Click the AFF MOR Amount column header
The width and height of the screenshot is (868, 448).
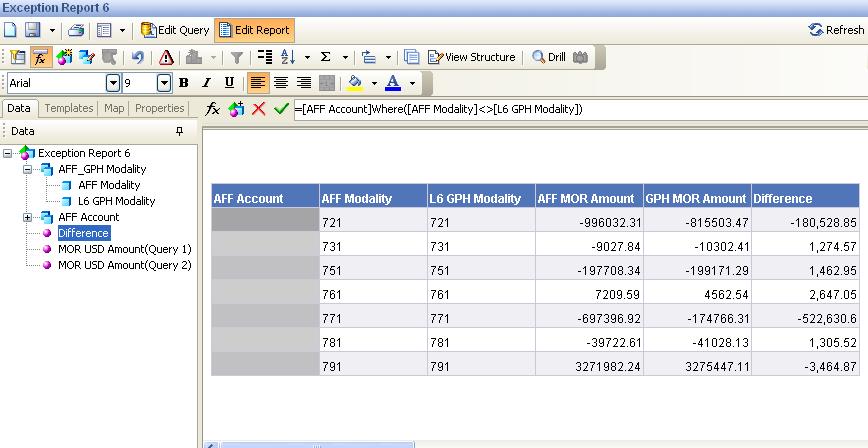[589, 198]
